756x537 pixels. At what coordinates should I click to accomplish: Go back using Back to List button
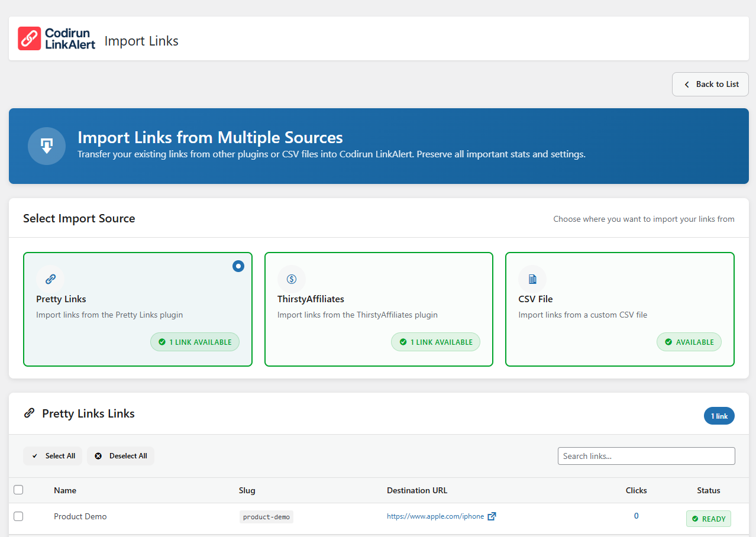click(x=710, y=84)
